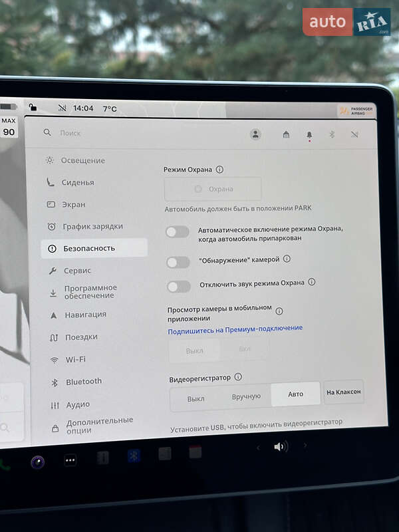Click info icon beside Режим Охрана
This screenshot has height=532, width=399.
[219, 170]
